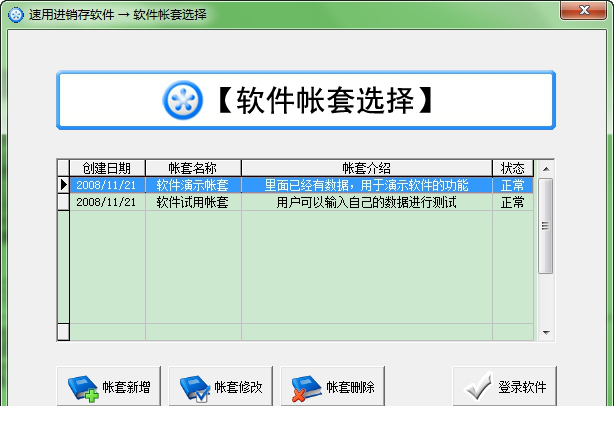
Task: Click the 帐套修改 button label
Action: pos(238,387)
